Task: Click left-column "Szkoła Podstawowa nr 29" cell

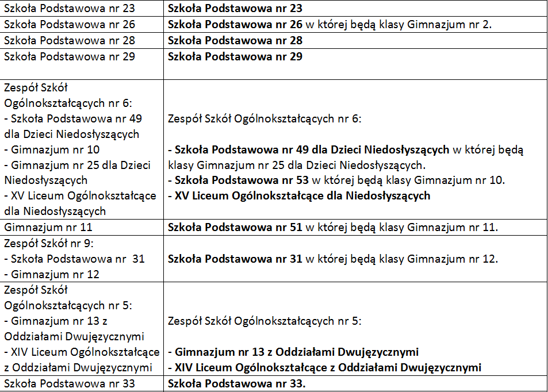Action: point(70,56)
